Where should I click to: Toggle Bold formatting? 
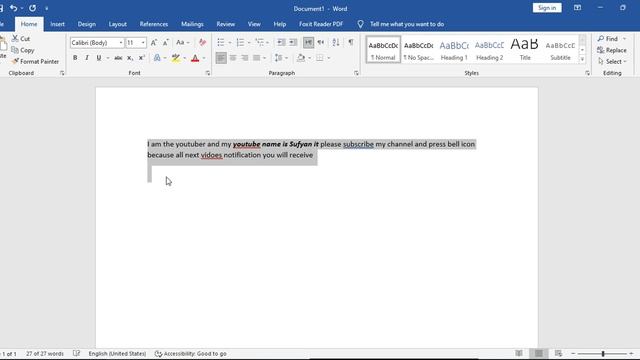[x=75, y=58]
